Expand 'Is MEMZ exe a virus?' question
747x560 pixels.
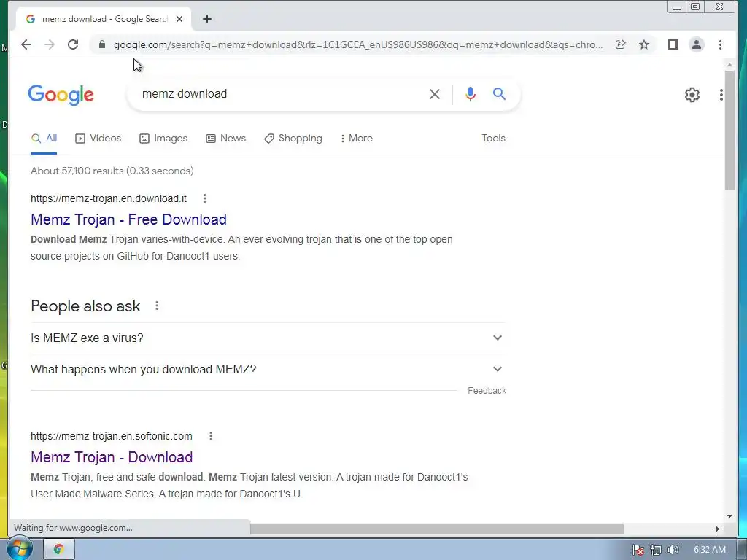pyautogui.click(x=268, y=338)
